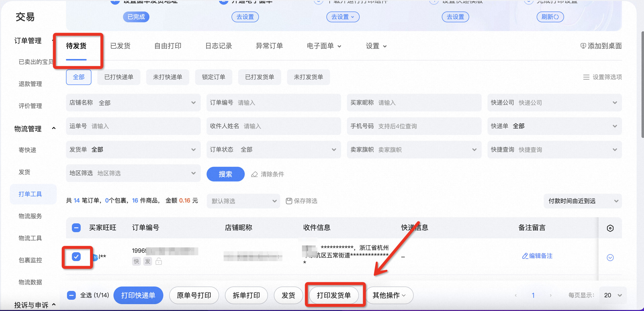The width and height of the screenshot is (644, 311).
Task: Click the 编辑备注 pencil icon
Action: coord(525,256)
